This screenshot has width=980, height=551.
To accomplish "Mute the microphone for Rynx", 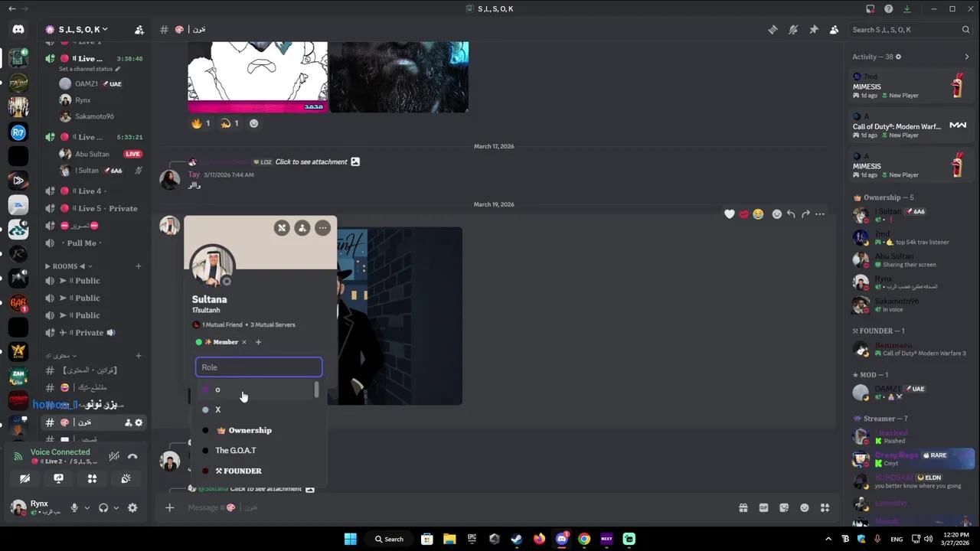I will click(74, 507).
